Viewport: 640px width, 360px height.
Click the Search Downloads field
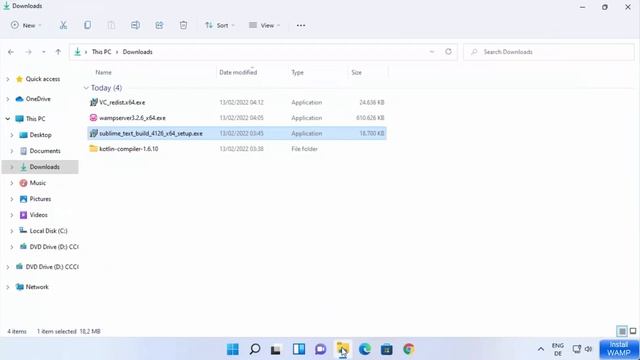(549, 52)
